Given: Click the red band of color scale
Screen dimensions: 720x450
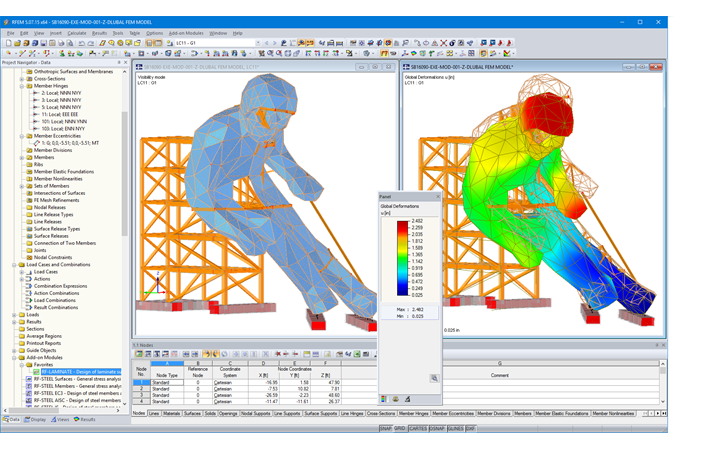Looking at the screenshot, I should [x=403, y=226].
